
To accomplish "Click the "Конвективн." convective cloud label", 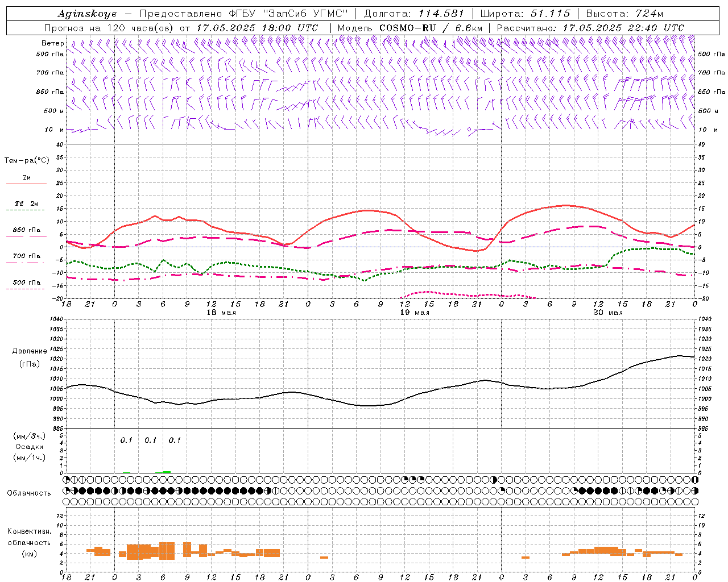I will (29, 531).
